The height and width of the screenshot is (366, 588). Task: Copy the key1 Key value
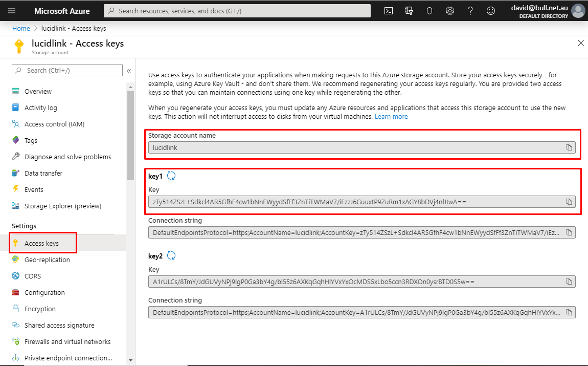pos(569,202)
